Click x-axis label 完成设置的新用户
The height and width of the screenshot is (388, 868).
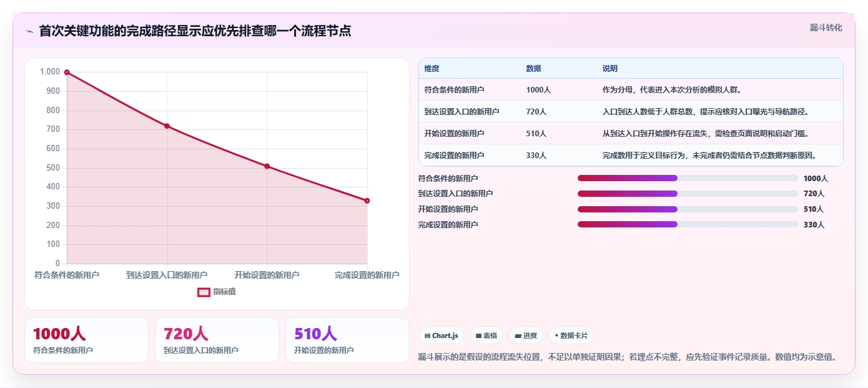point(367,275)
